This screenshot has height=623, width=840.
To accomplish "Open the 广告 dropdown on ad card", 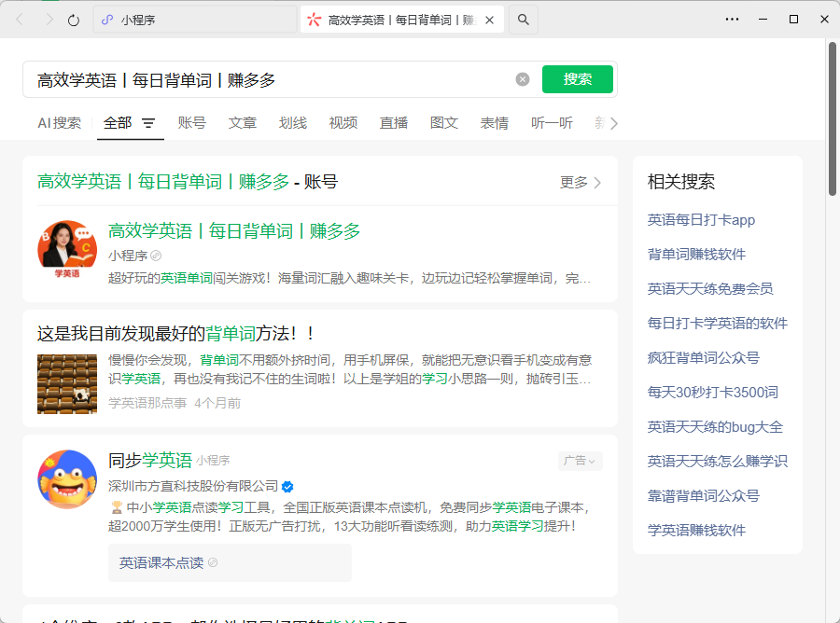I will coord(581,461).
